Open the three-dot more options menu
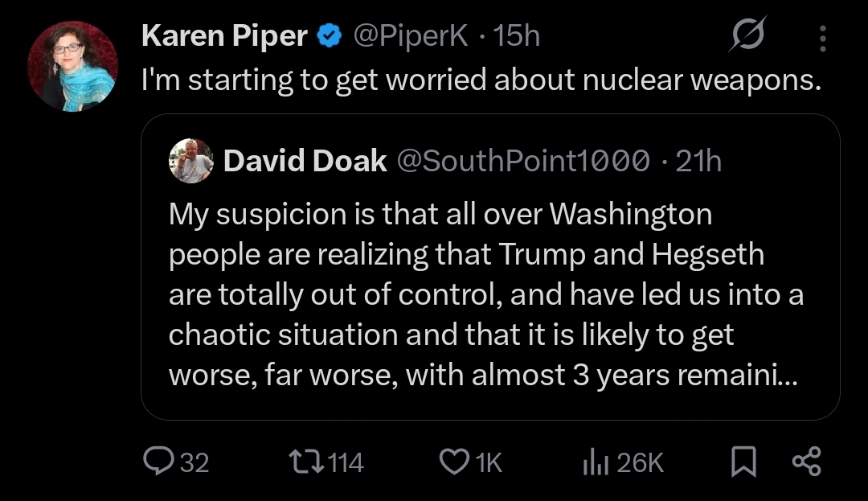Image resolution: width=868 pixels, height=501 pixels. pos(821,37)
